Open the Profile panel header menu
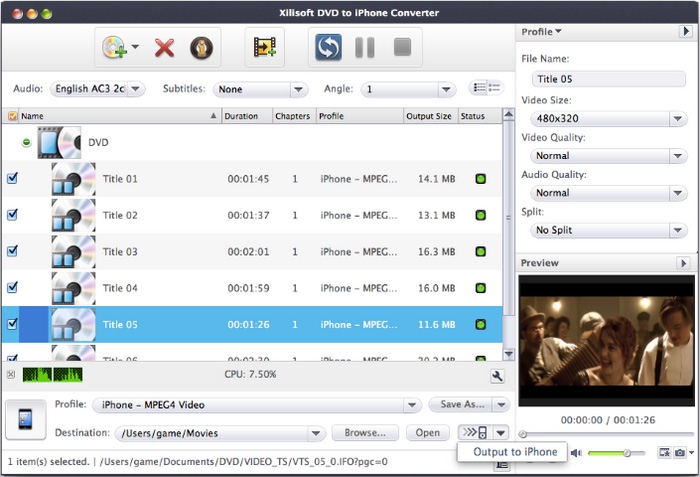Image resolution: width=700 pixels, height=477 pixels. tap(541, 32)
